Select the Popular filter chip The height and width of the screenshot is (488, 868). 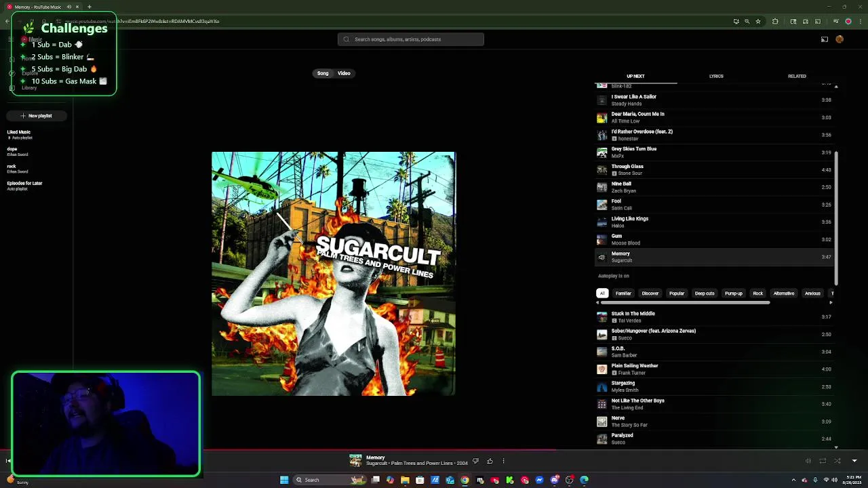point(677,293)
